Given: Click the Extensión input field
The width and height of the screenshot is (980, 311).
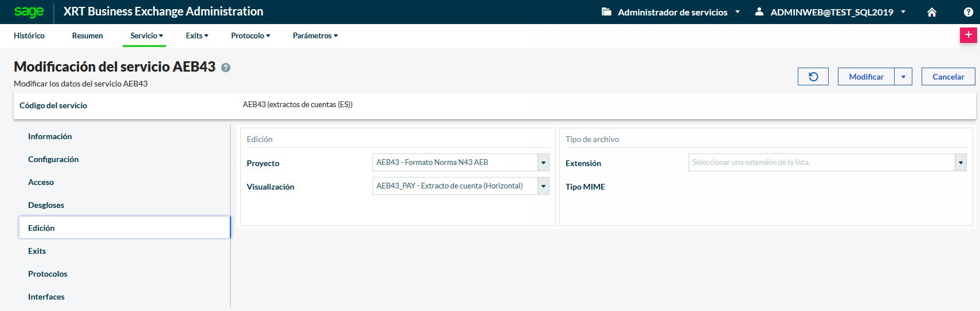Looking at the screenshot, I should (x=821, y=163).
